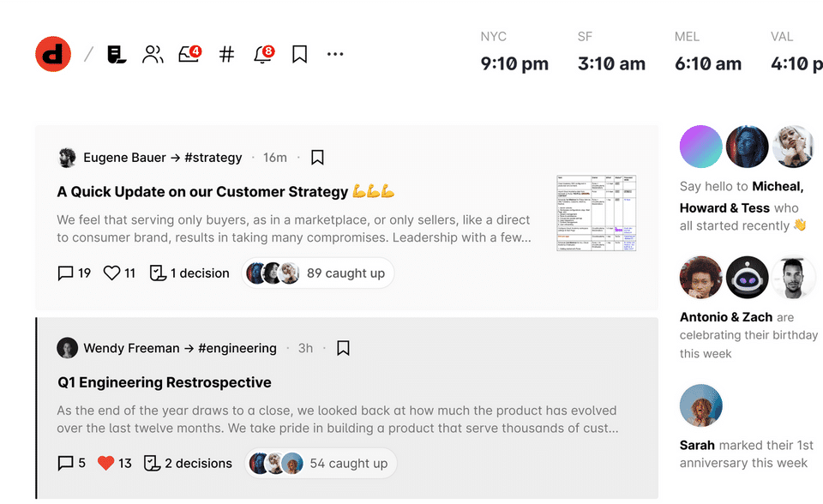The width and height of the screenshot is (823, 504).
Task: Bookmark Wendy Freeman's engineering post
Action: pos(343,348)
